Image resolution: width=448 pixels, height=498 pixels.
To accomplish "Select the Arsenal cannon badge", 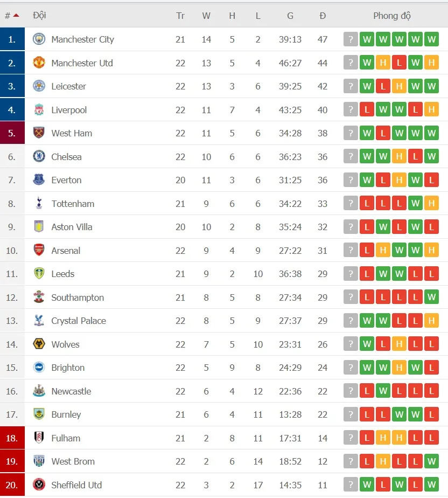I will [39, 250].
